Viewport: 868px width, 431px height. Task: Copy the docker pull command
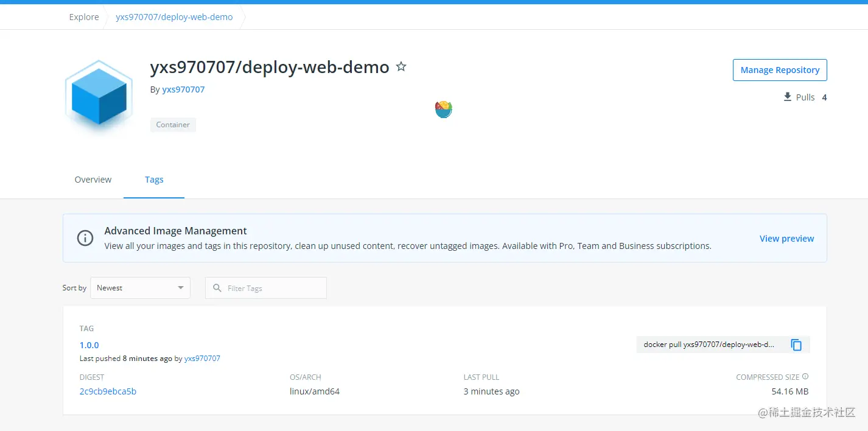coord(796,345)
